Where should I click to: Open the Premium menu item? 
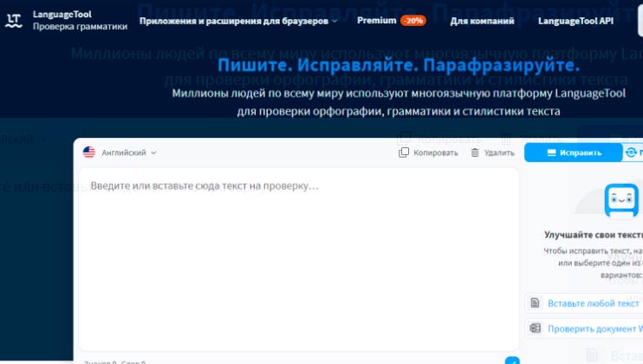coord(376,20)
